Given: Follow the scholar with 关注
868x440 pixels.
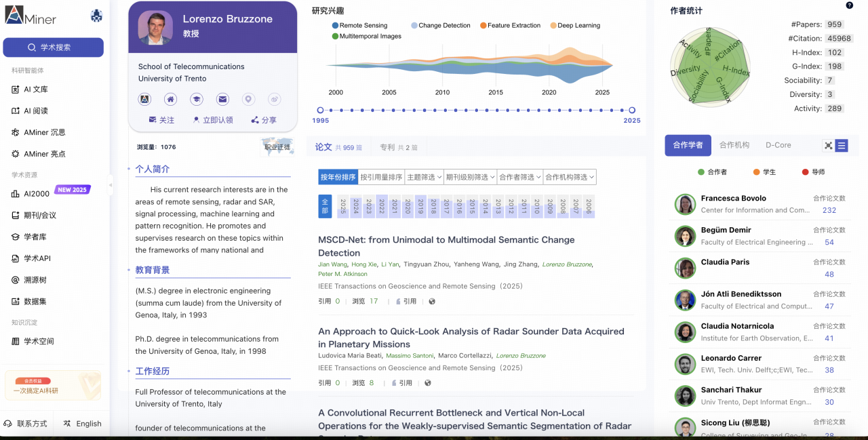Looking at the screenshot, I should coord(161,120).
